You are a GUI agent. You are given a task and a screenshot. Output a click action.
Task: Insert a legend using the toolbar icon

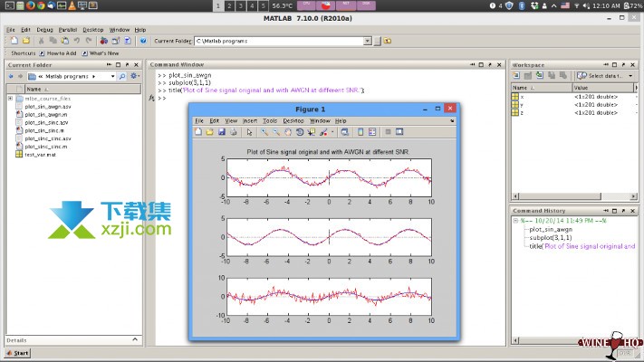pos(372,132)
